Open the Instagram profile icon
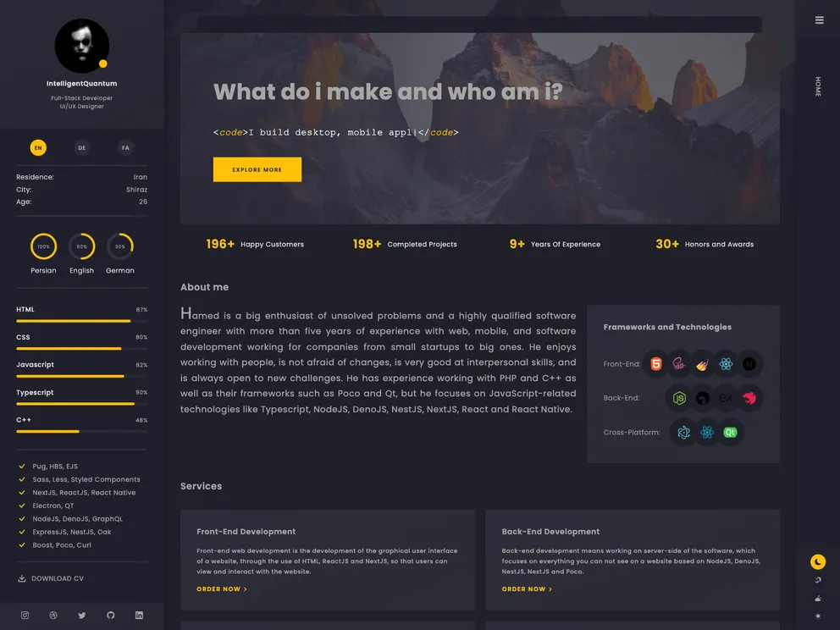The width and height of the screenshot is (840, 630). pyautogui.click(x=25, y=616)
